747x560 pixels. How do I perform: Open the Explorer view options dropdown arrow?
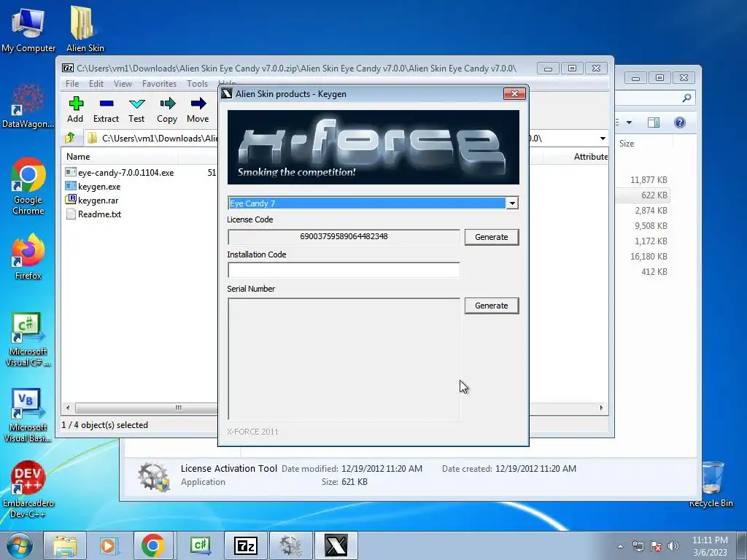coord(629,122)
